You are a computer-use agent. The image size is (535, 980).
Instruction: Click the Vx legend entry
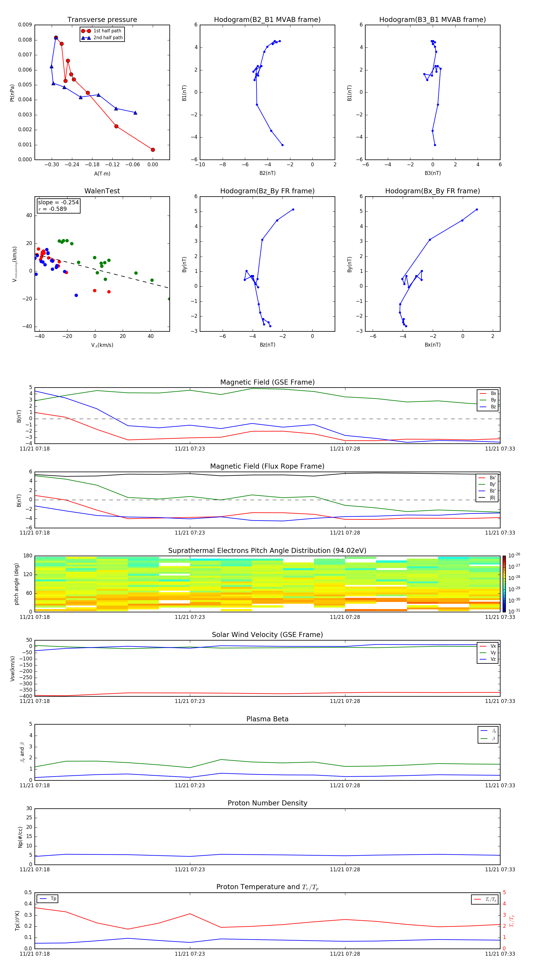point(488,646)
